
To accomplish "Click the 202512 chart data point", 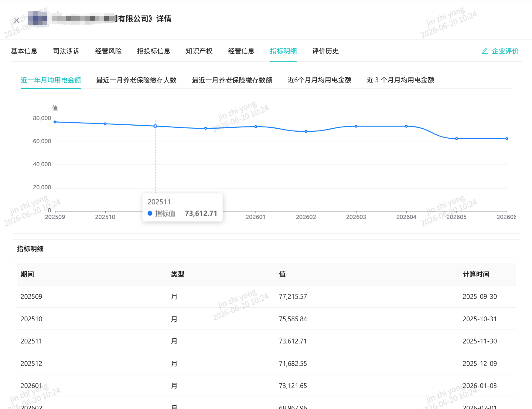I will click(x=206, y=128).
